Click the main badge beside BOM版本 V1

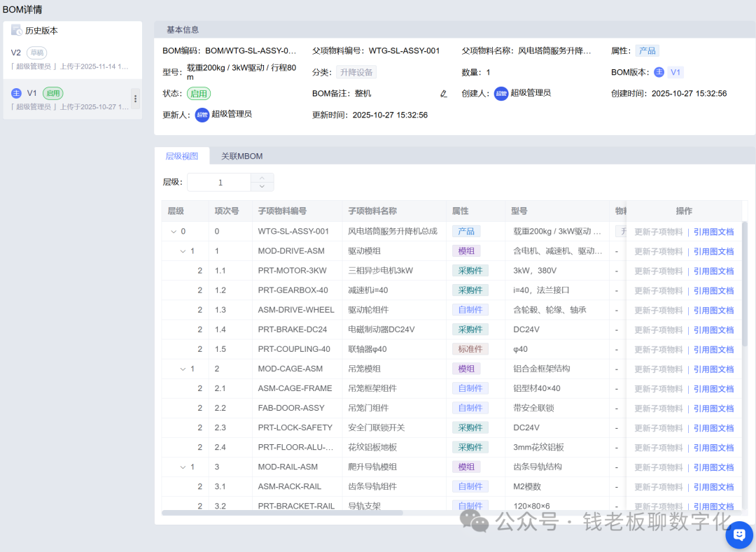point(659,72)
